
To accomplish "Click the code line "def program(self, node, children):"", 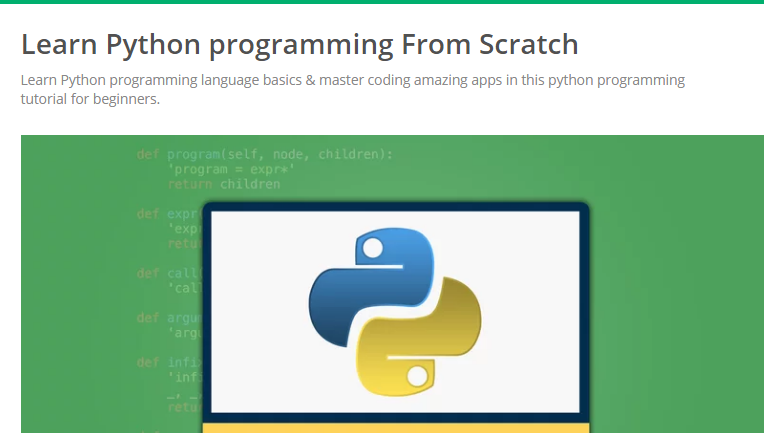I will pyautogui.click(x=265, y=154).
